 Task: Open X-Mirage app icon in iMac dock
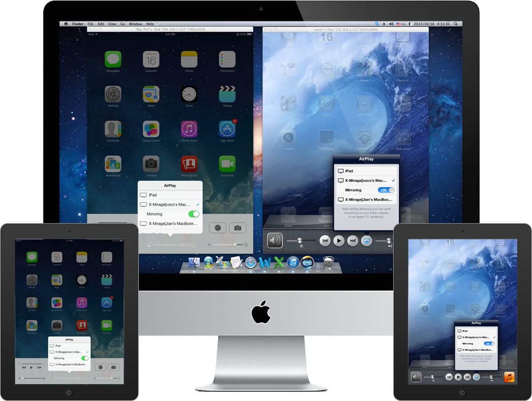(307, 263)
